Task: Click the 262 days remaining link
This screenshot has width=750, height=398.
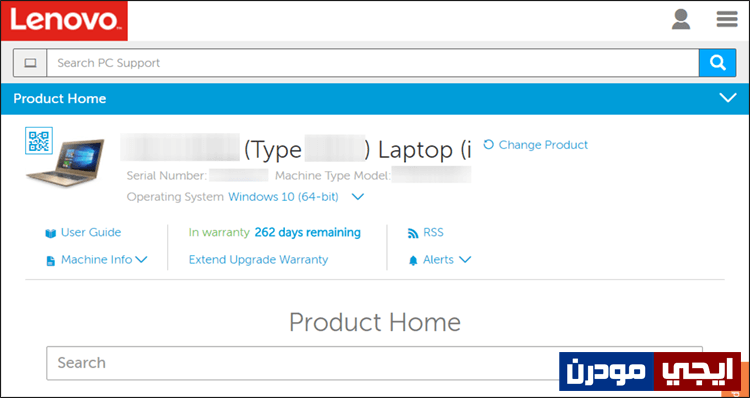Action: [308, 232]
